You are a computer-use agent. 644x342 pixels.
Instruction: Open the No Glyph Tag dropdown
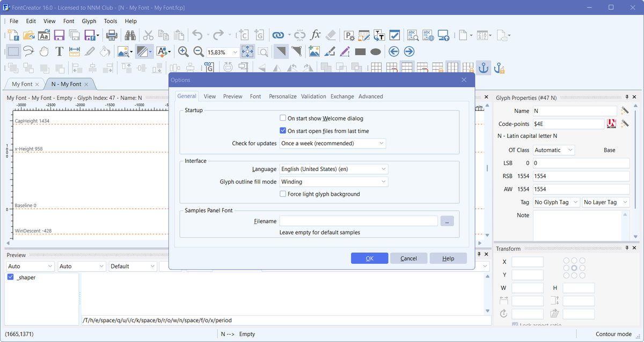[x=557, y=202]
